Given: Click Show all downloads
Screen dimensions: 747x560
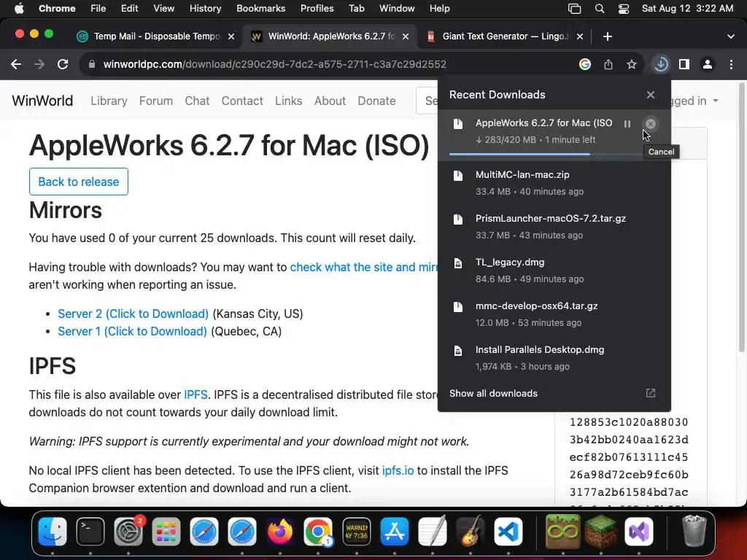Looking at the screenshot, I should [x=493, y=393].
